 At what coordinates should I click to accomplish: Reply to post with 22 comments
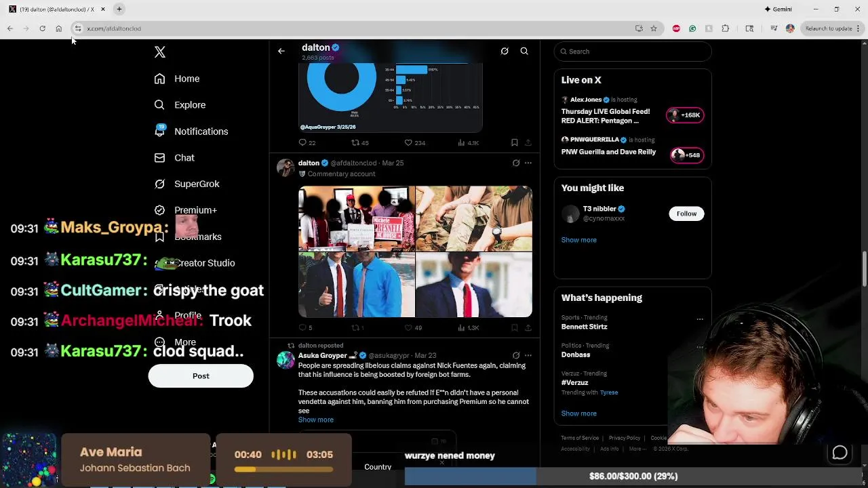coord(307,142)
